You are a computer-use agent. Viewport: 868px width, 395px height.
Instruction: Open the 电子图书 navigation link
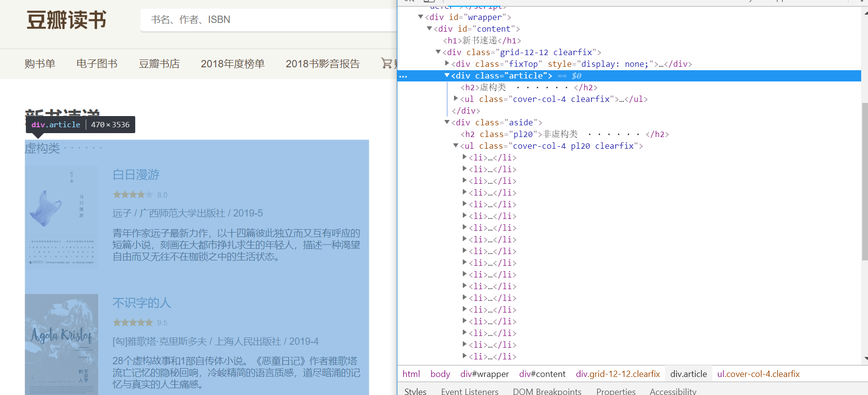pos(97,64)
